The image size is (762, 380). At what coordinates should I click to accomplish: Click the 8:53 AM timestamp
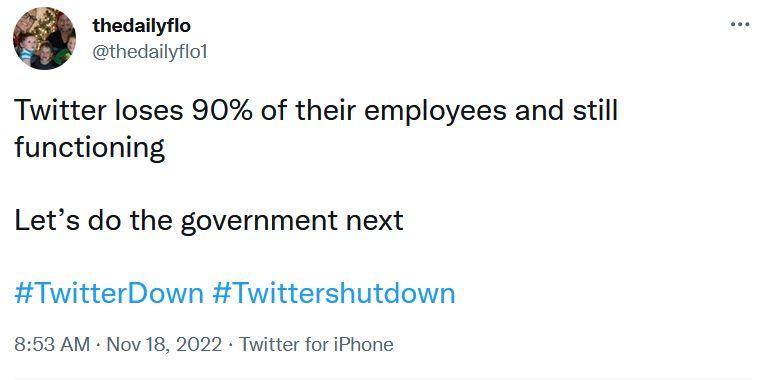[x=52, y=345]
